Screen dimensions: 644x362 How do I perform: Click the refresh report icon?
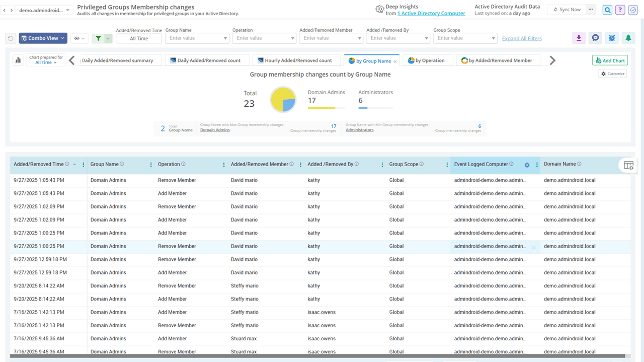[11, 38]
